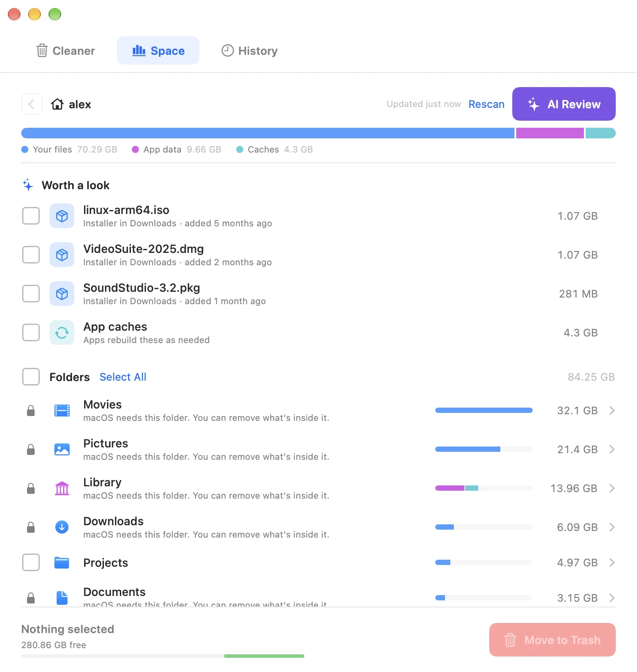Click the Documents file icon
This screenshot has width=637, height=672.
point(62,598)
